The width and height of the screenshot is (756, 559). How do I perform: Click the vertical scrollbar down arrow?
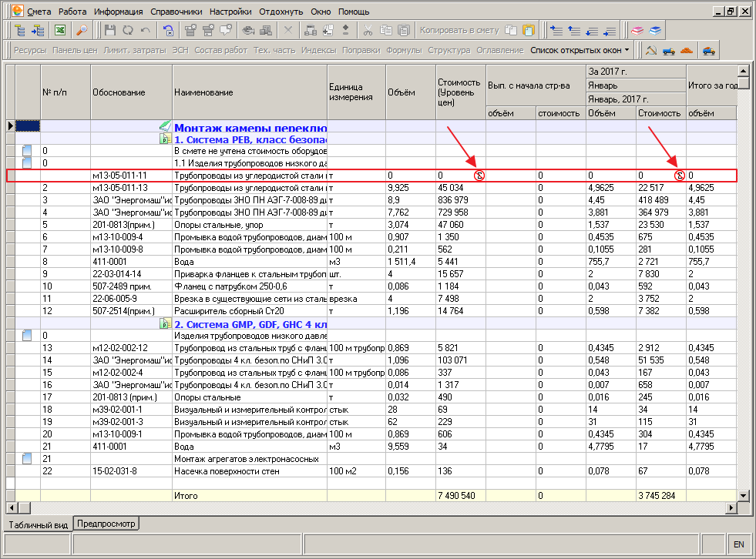pyautogui.click(x=743, y=495)
